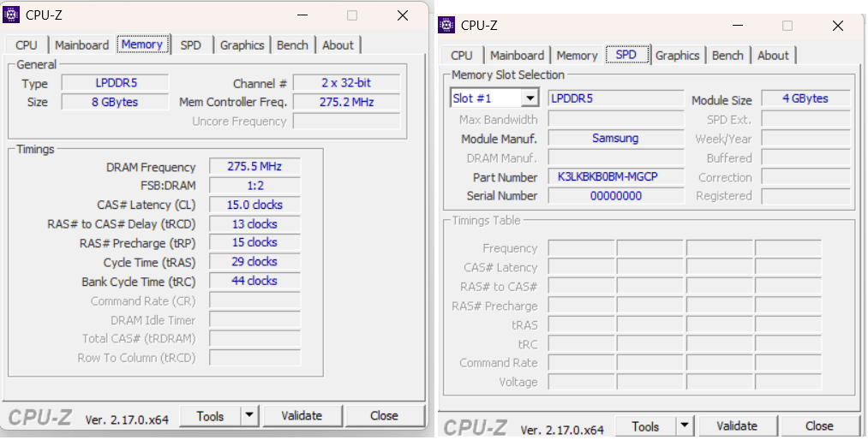Click the Part Number field K3LKBKB0BM-MGCP
Viewport: 868px width, 440px height.
(x=608, y=177)
